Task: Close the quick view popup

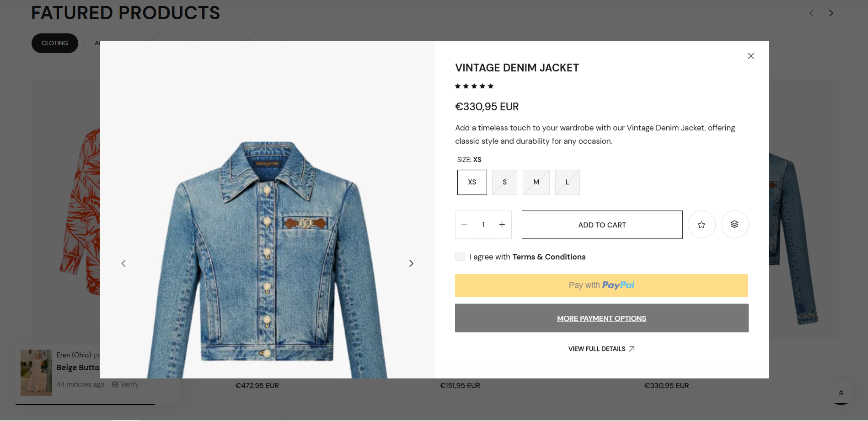Action: pos(750,56)
